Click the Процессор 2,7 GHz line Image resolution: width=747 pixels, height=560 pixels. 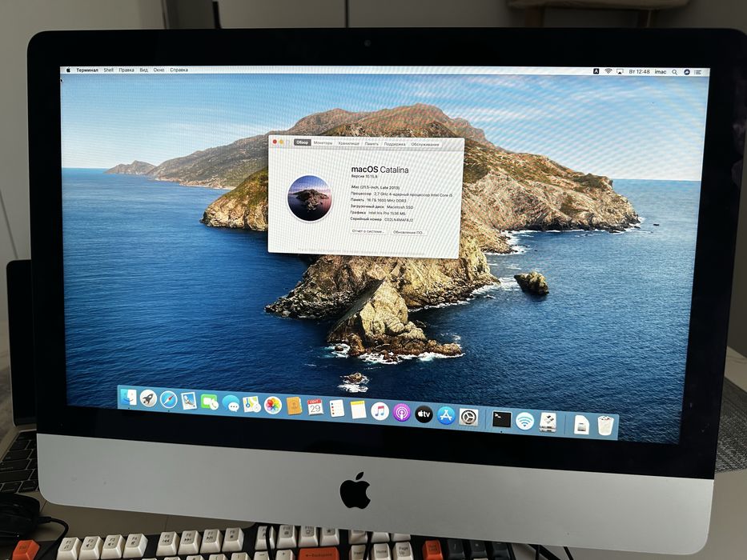point(402,194)
